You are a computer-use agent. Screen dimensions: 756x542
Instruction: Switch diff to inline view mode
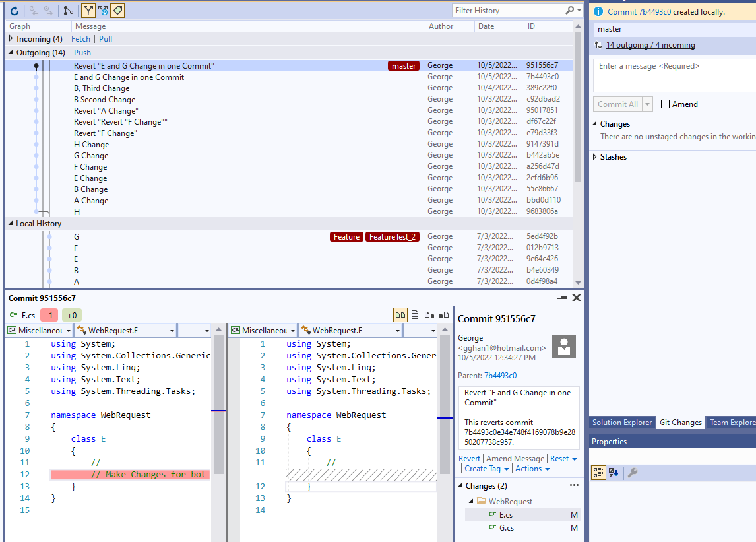[x=415, y=315]
